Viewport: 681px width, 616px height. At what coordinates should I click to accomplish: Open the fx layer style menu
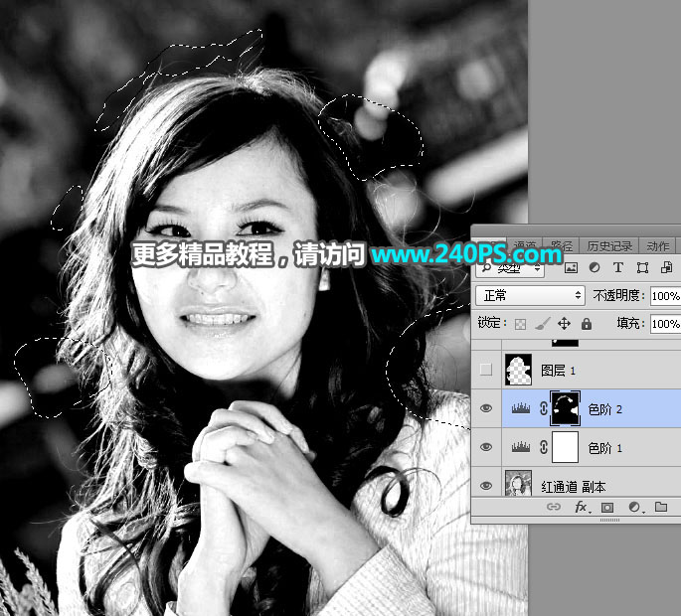pos(582,507)
